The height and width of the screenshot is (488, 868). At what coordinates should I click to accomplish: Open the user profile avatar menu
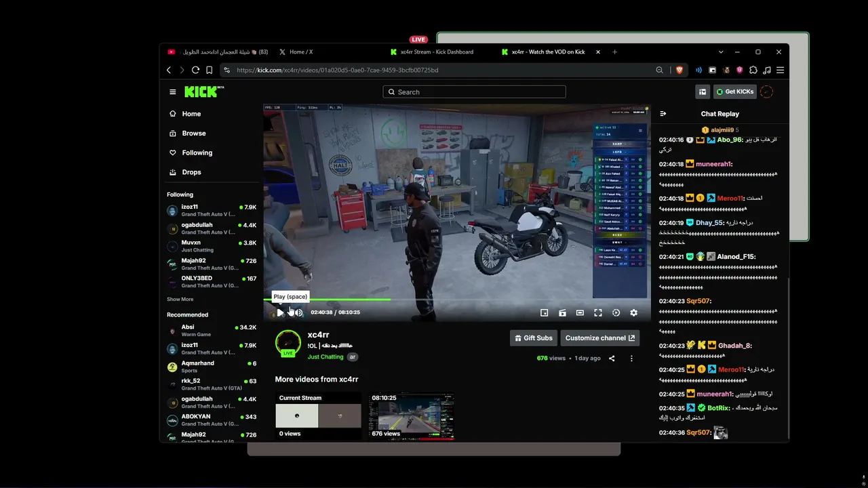(767, 91)
